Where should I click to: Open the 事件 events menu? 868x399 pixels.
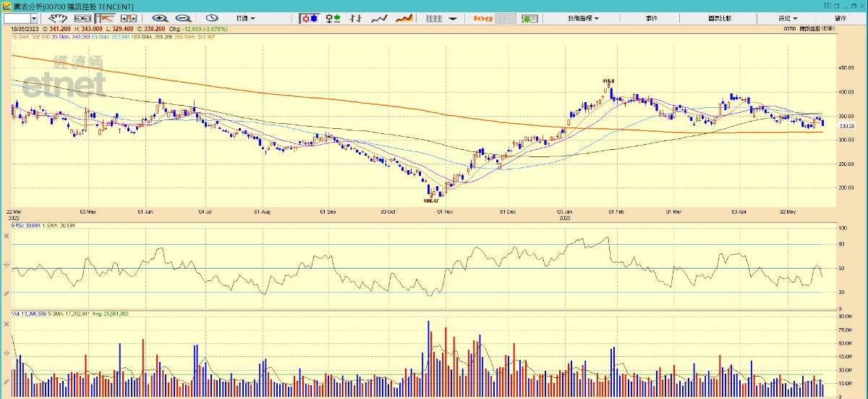pyautogui.click(x=652, y=18)
